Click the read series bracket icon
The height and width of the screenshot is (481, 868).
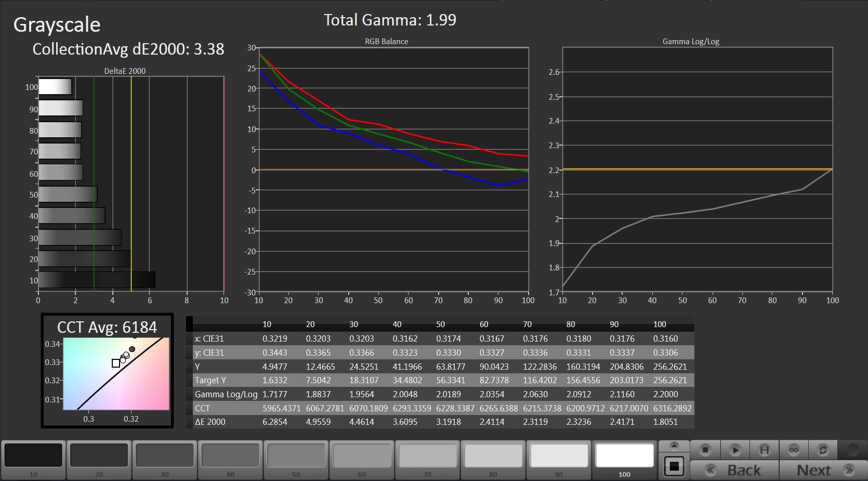coord(764,450)
